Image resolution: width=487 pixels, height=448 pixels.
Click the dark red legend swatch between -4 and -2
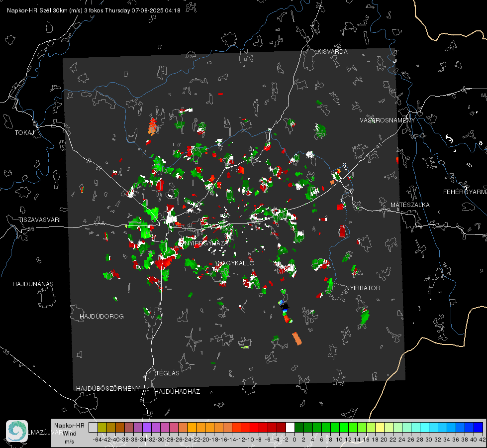[281, 428]
